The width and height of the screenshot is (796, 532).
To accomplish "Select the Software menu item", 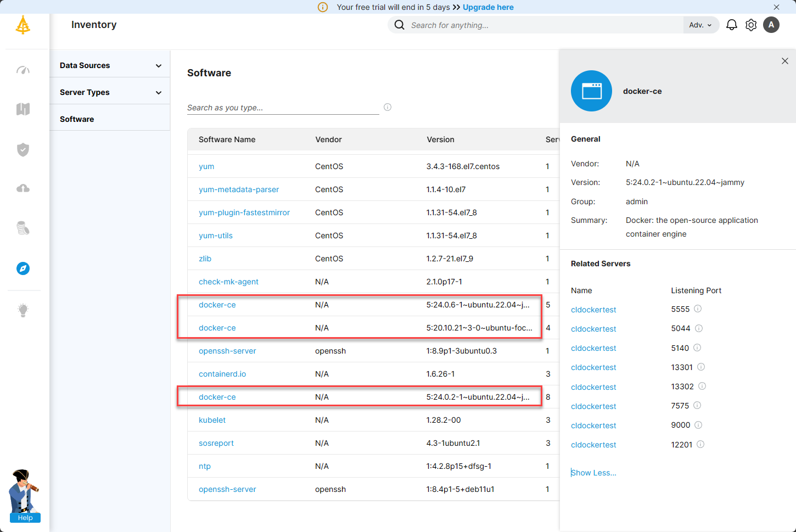I will point(77,119).
